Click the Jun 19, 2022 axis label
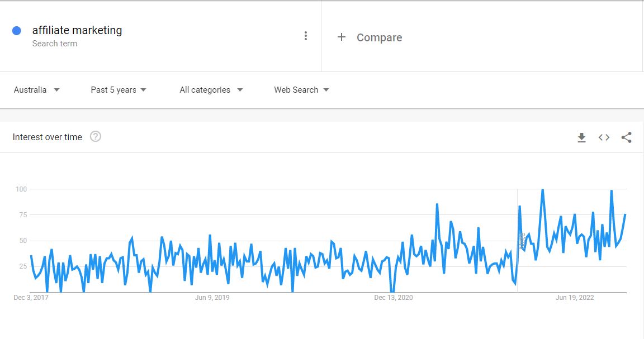The image size is (644, 339). (575, 298)
